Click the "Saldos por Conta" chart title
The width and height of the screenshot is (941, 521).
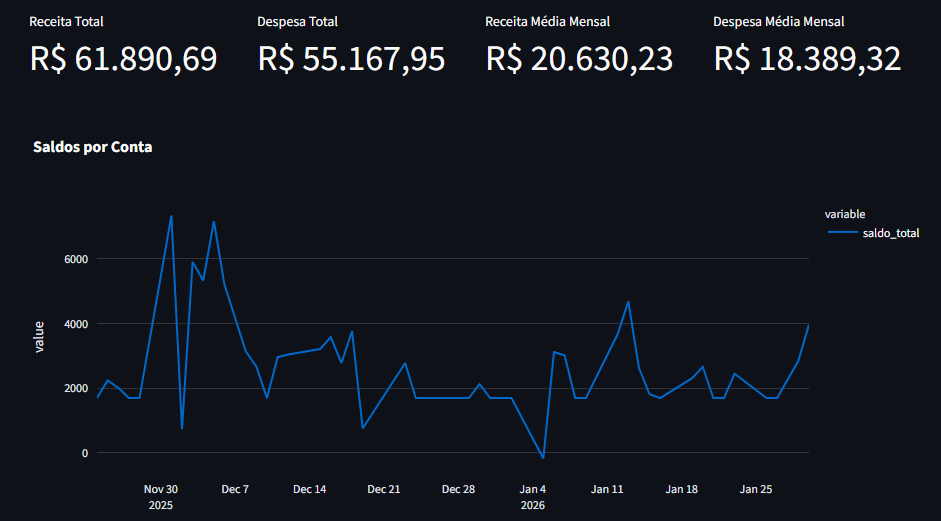pyautogui.click(x=92, y=147)
